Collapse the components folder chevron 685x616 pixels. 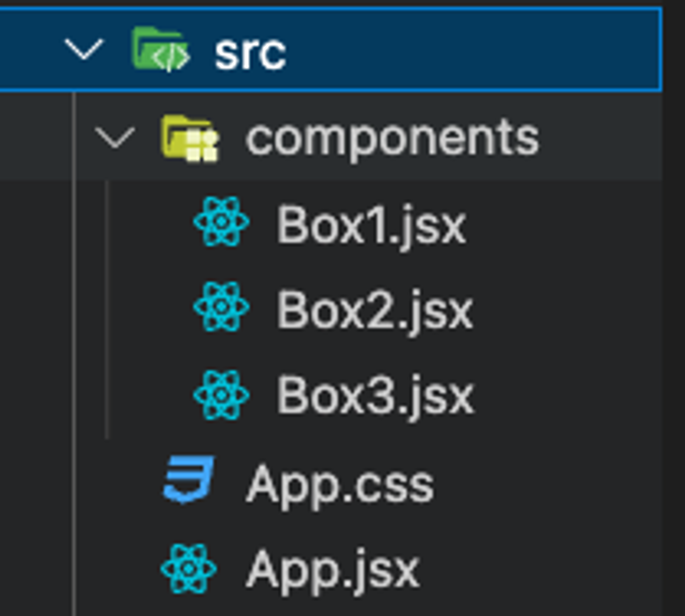point(115,137)
